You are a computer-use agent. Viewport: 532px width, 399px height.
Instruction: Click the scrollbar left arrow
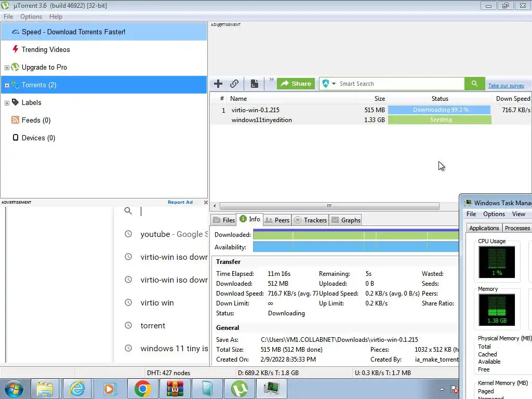pyautogui.click(x=215, y=206)
